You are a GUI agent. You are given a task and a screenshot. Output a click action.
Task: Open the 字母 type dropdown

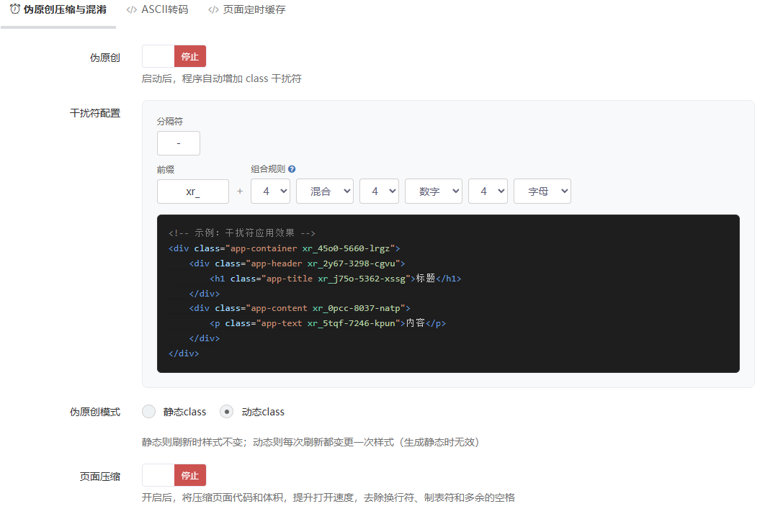click(542, 191)
